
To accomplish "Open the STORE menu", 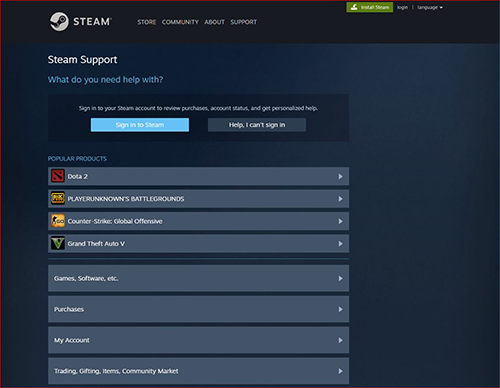I will 147,22.
